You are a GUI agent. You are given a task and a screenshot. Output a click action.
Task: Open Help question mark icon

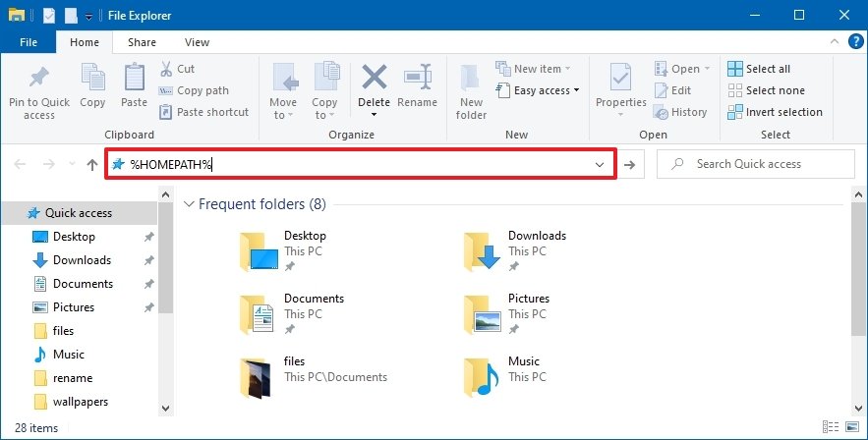[856, 42]
